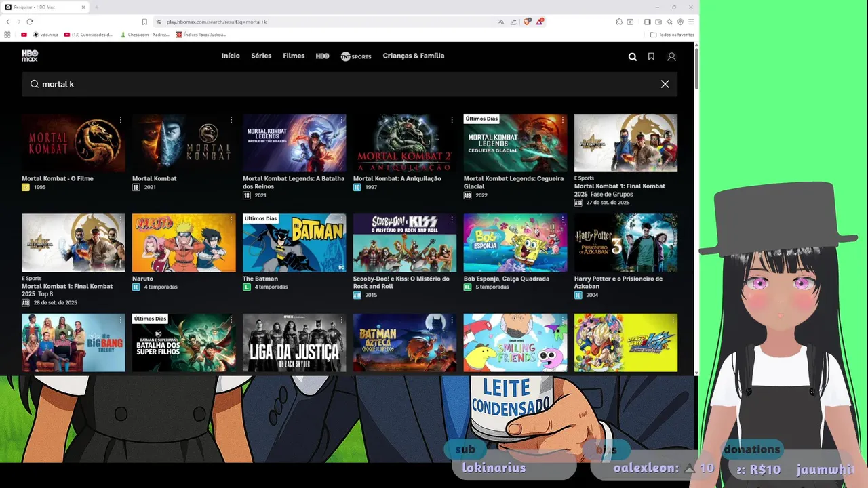Open Naruto thumbnail
The width and height of the screenshot is (868, 488).
click(184, 243)
